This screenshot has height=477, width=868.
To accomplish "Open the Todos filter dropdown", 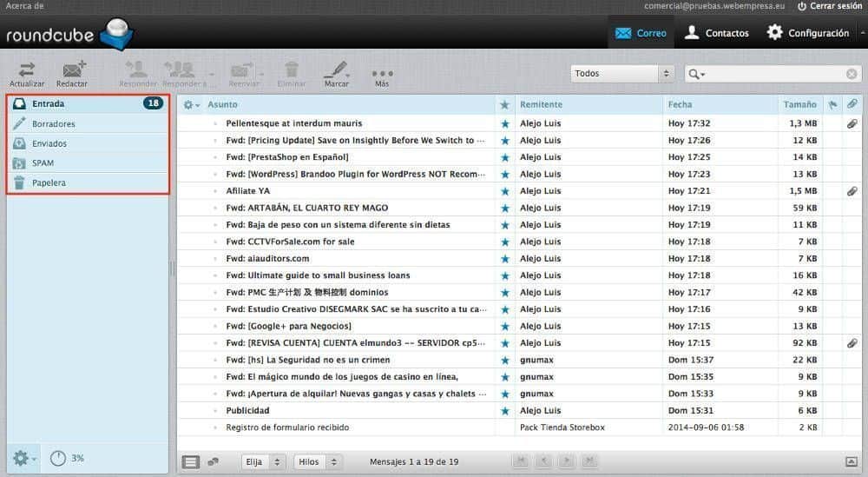I will click(622, 74).
